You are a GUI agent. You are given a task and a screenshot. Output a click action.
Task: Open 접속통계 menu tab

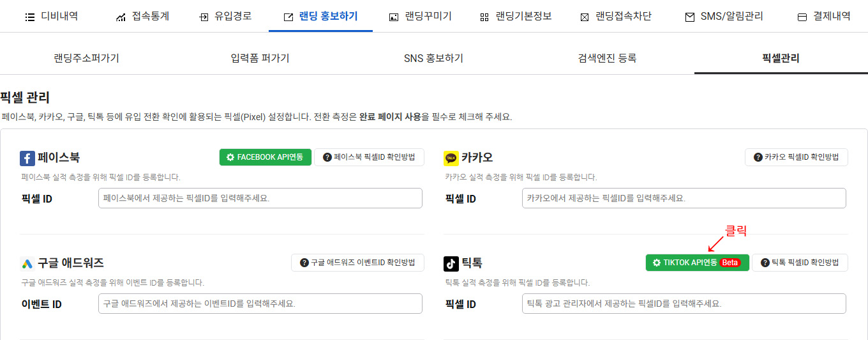[x=142, y=16]
